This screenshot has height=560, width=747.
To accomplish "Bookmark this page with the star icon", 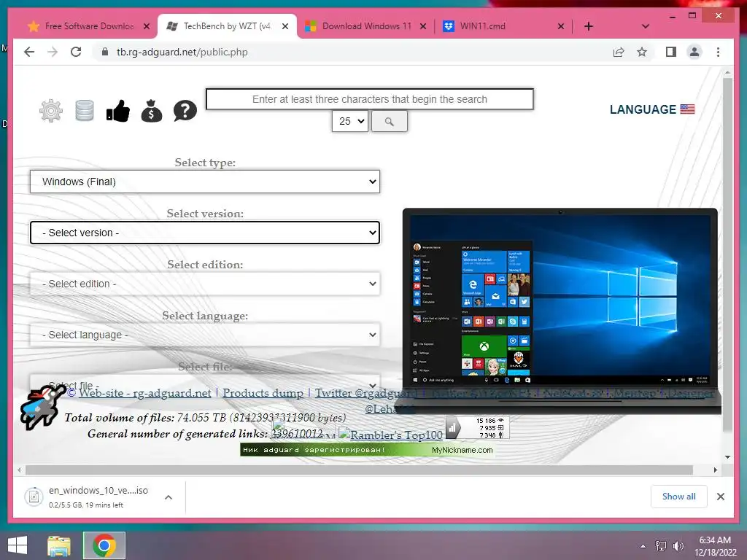I will click(x=642, y=52).
